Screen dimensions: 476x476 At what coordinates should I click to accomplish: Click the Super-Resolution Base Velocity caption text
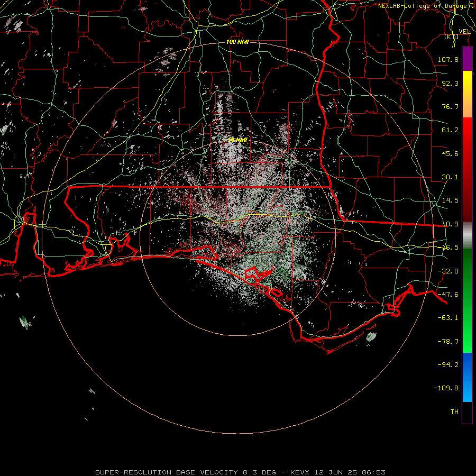pos(241,472)
